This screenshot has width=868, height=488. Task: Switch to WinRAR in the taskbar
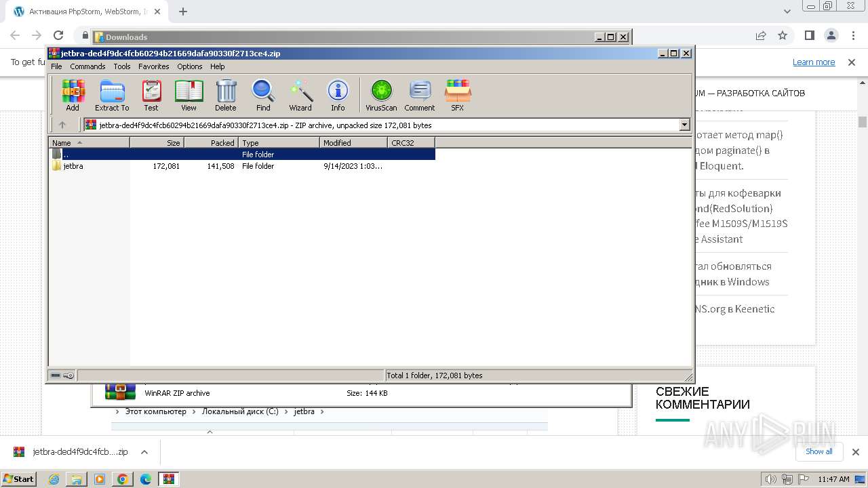[169, 479]
